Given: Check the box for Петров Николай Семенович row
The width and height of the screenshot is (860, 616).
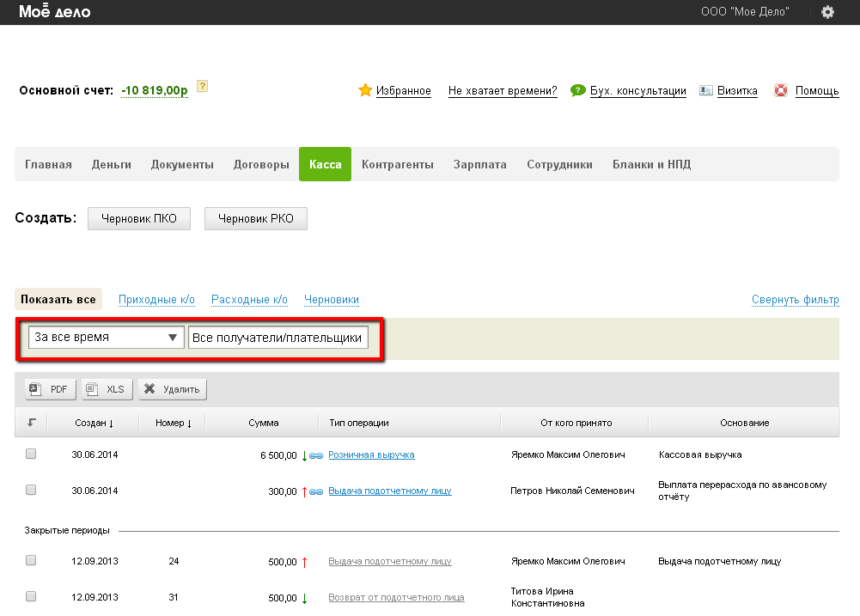Looking at the screenshot, I should pos(31,490).
